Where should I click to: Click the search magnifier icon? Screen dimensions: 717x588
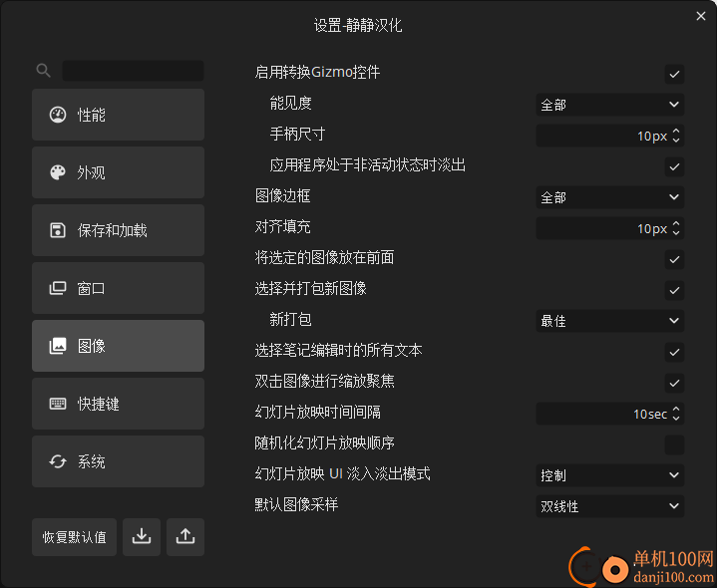pyautogui.click(x=44, y=71)
